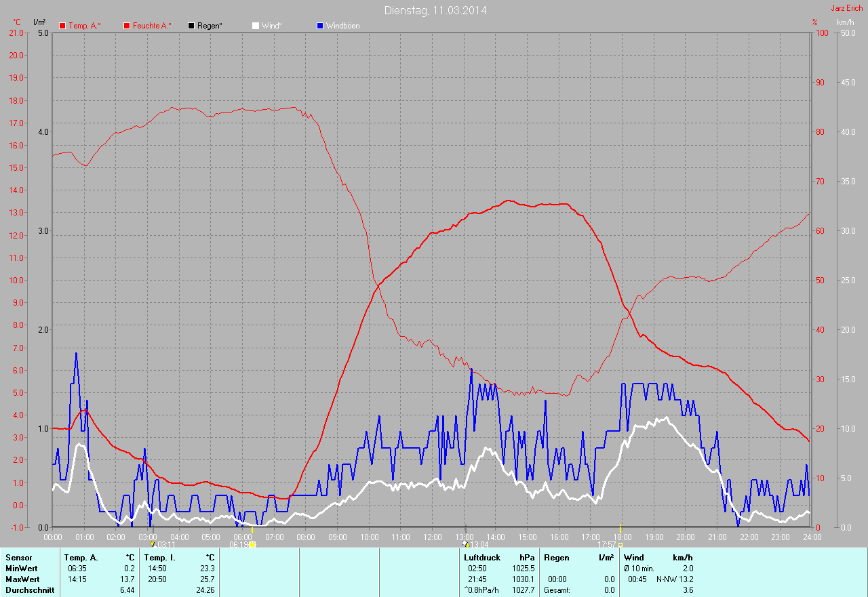This screenshot has height=597, width=868.
Task: Click the 'Ø 10 min.' wind label
Action: point(639,569)
